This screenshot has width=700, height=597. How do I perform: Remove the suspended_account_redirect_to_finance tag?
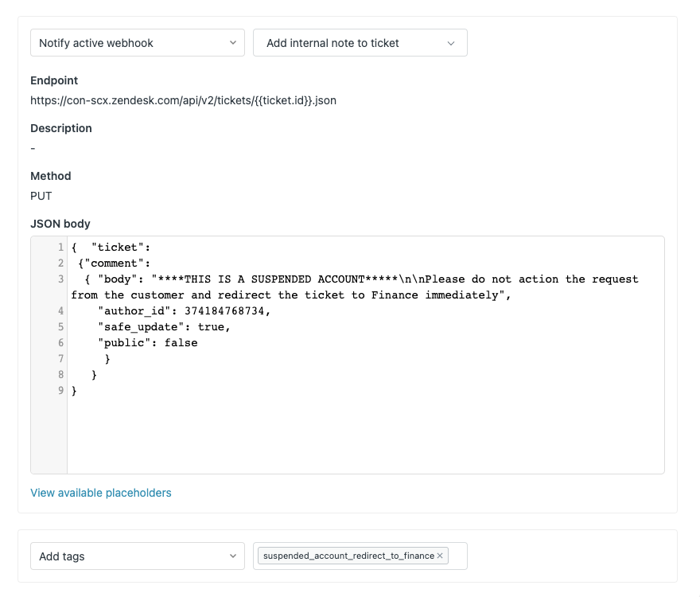[440, 556]
